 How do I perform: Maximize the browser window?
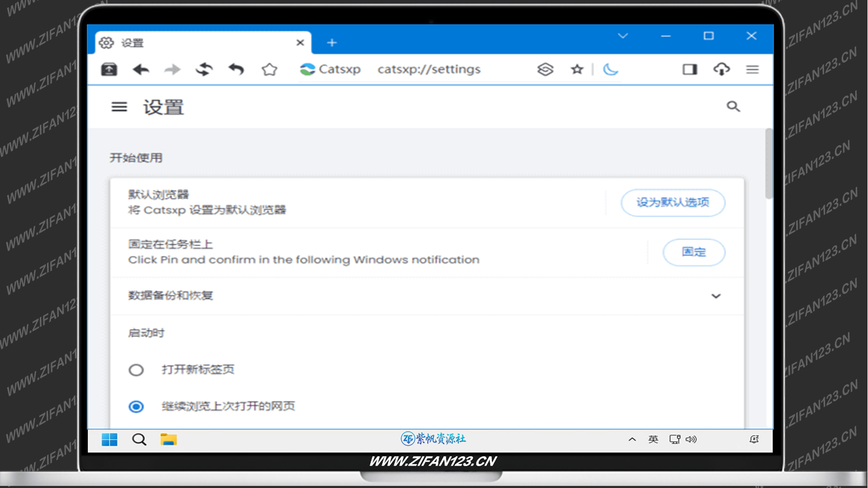(708, 36)
